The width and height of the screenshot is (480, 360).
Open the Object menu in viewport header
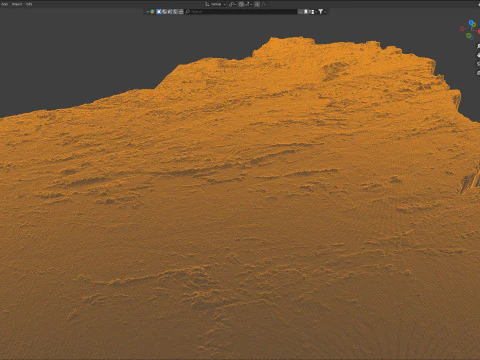tap(17, 4)
